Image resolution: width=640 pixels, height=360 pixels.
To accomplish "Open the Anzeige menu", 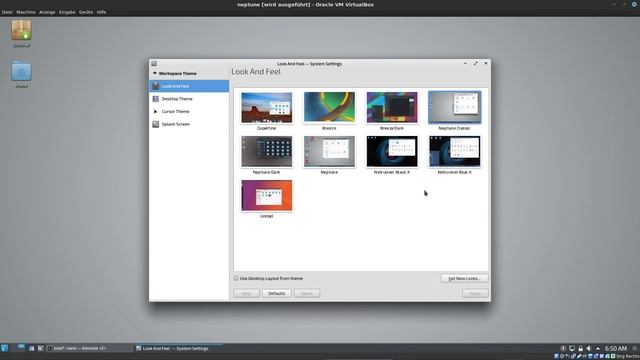I will click(47, 12).
